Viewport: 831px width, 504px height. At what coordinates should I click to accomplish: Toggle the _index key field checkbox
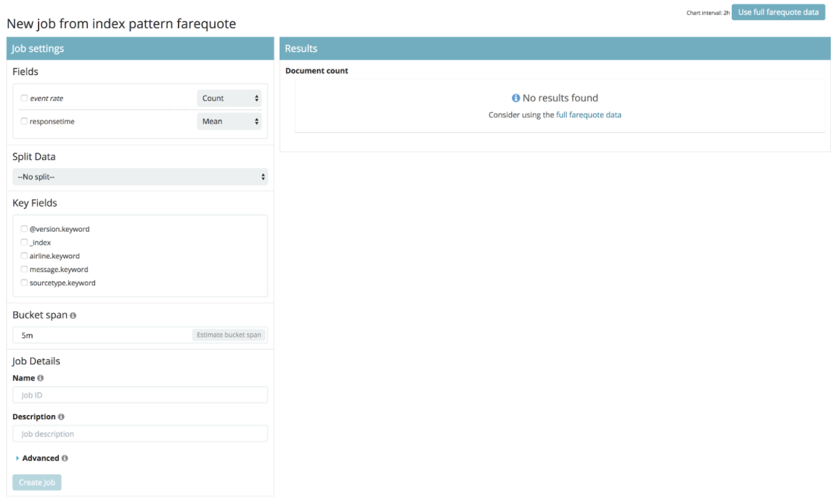(24, 242)
